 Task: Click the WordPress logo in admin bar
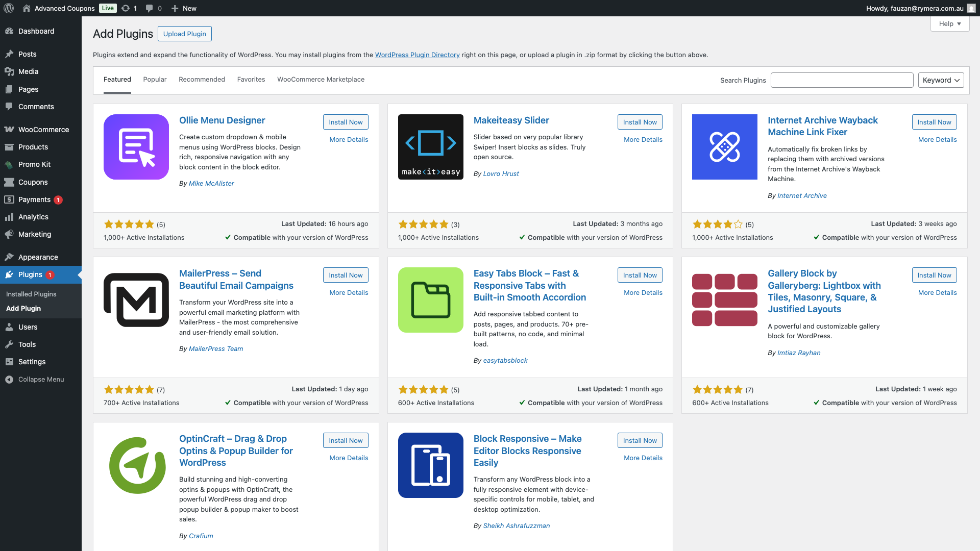coord(9,8)
